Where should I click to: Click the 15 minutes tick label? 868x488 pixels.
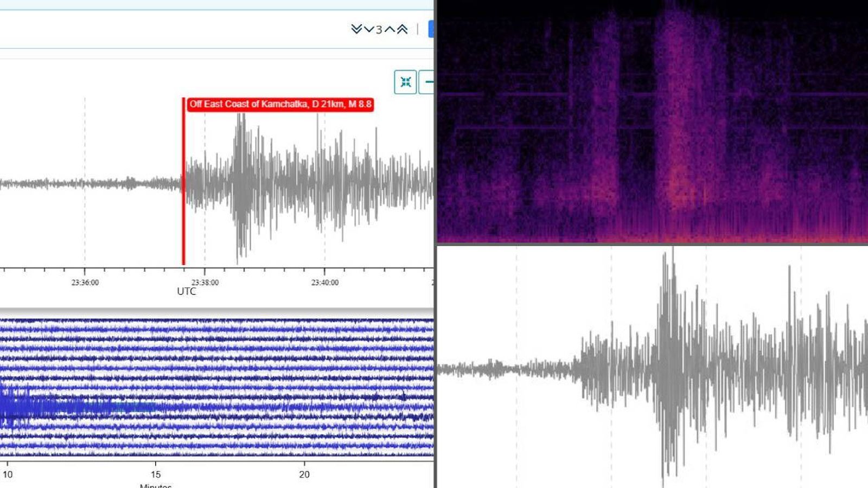point(156,474)
